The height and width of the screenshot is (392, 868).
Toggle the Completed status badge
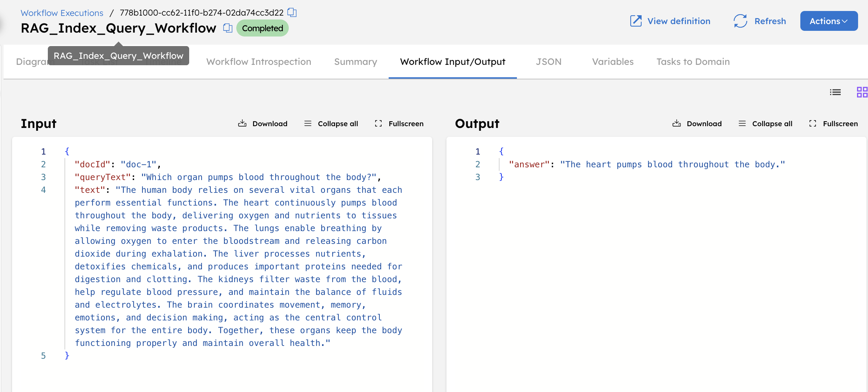(x=262, y=28)
